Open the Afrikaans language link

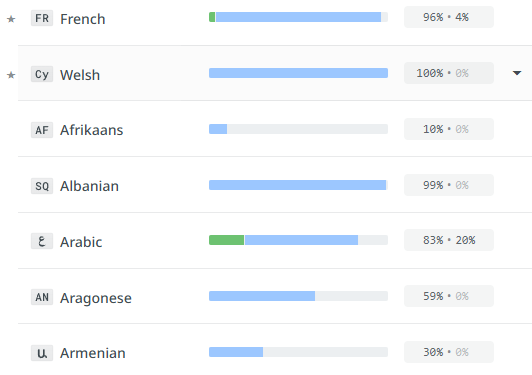[92, 130]
